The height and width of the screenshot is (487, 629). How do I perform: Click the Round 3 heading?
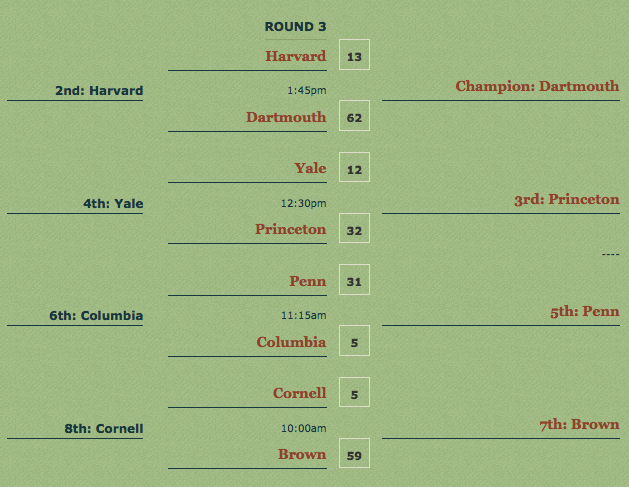point(295,26)
